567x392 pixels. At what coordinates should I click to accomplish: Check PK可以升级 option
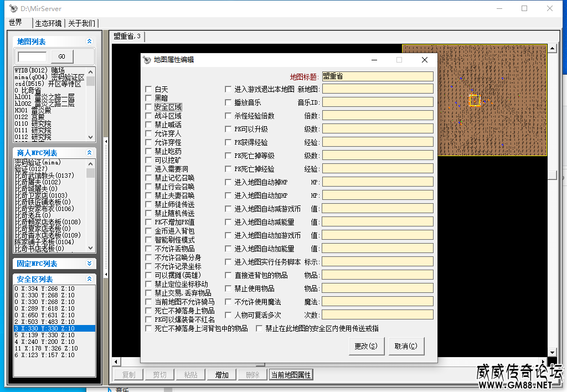click(228, 129)
